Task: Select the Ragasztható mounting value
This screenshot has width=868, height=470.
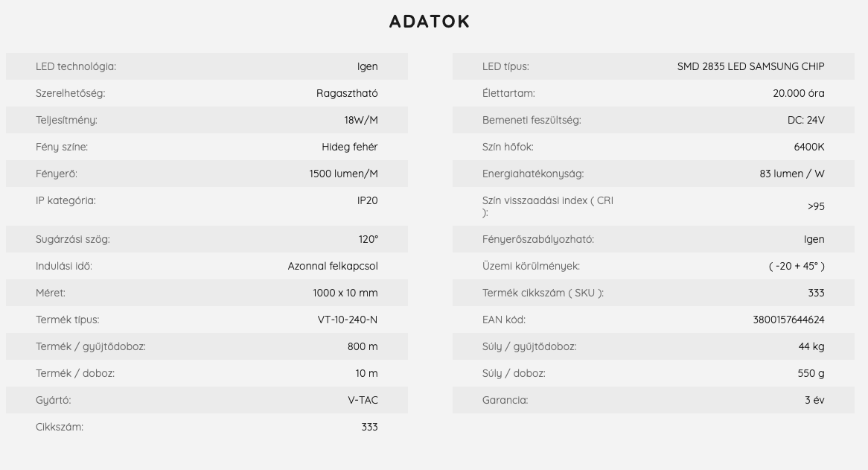Action: click(347, 93)
